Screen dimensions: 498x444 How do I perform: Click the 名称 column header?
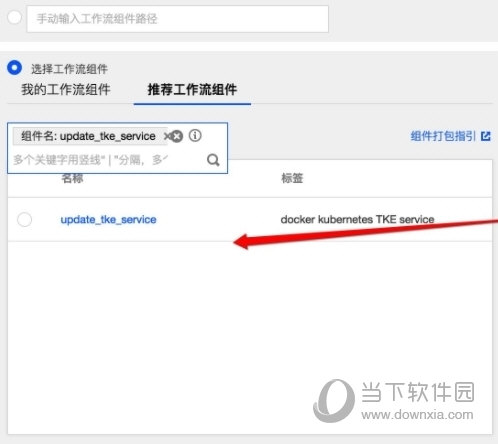72,178
